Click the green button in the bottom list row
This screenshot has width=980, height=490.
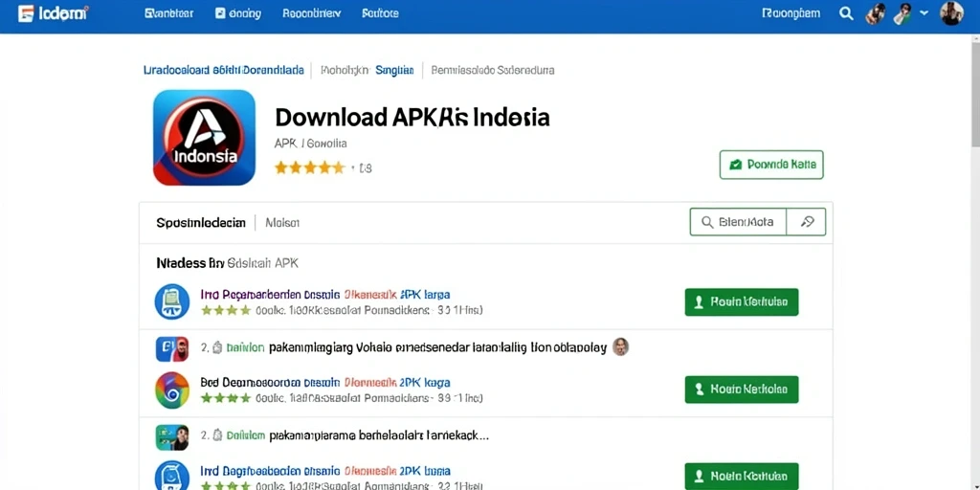click(742, 477)
